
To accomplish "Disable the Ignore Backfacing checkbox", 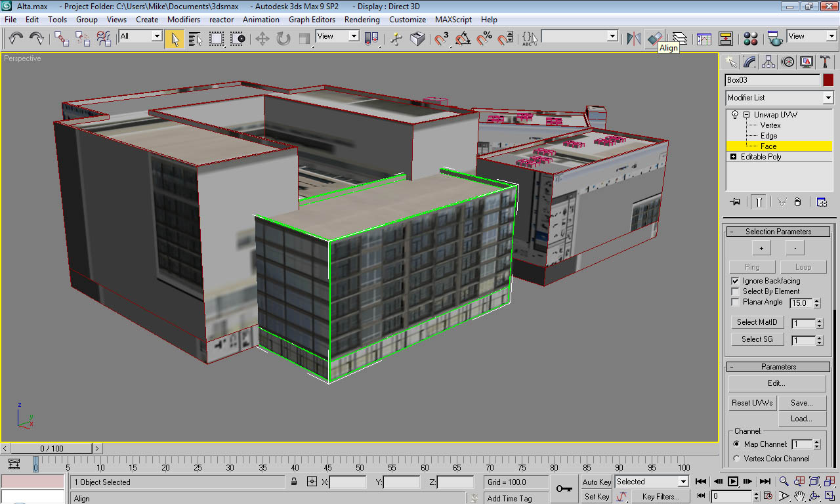I will [735, 281].
